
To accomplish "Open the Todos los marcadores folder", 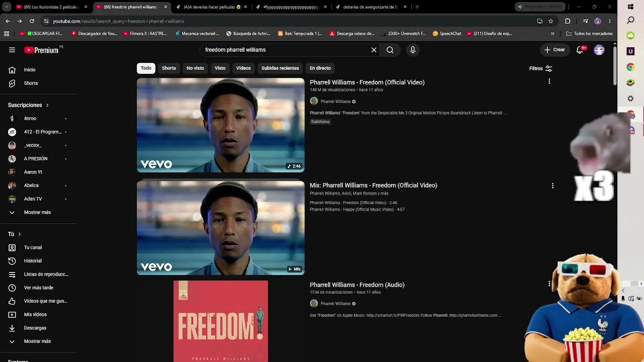I will click(590, 34).
